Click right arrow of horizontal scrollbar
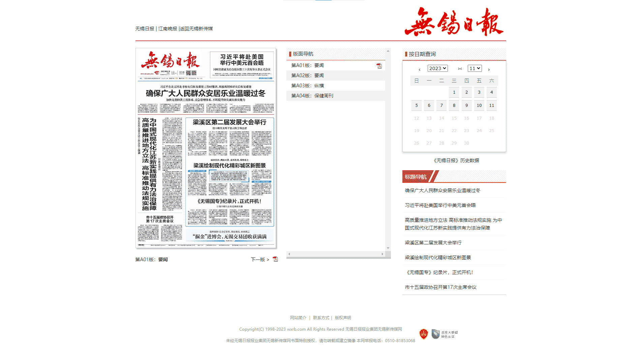The height and width of the screenshot is (364, 641). click(x=382, y=254)
